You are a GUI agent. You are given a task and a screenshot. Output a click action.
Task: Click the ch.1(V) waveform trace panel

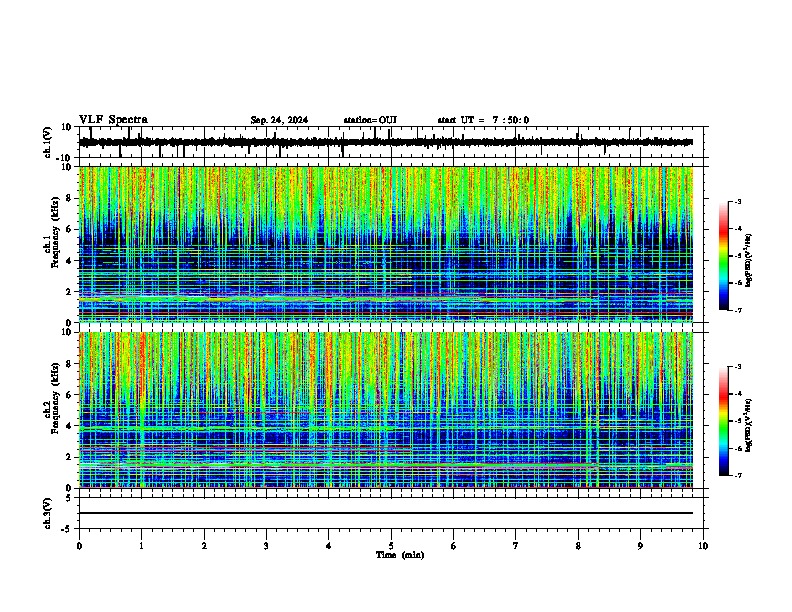(390, 142)
